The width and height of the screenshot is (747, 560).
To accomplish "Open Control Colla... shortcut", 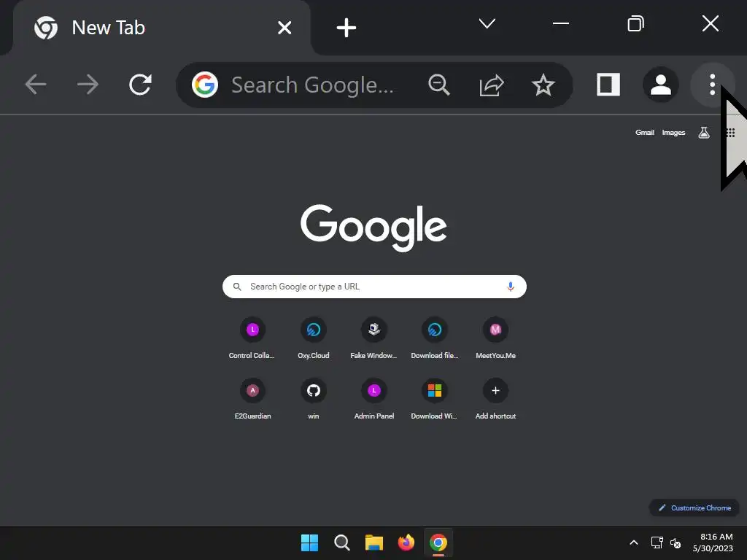I will tap(252, 338).
